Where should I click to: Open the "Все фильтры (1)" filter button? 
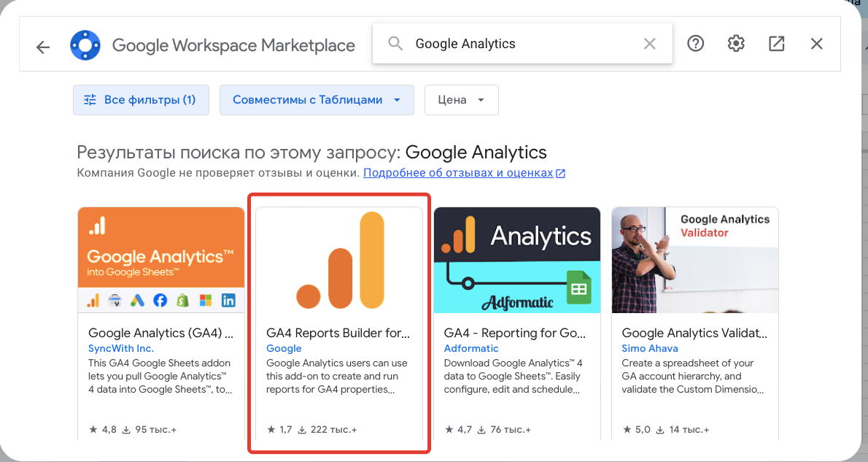142,100
